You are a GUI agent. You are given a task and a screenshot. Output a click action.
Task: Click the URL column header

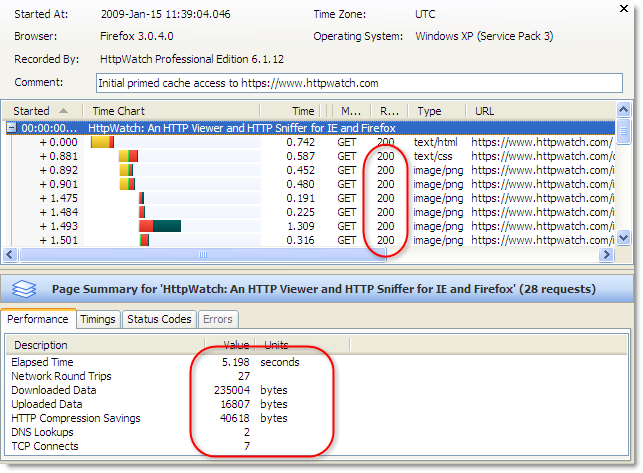(x=540, y=111)
